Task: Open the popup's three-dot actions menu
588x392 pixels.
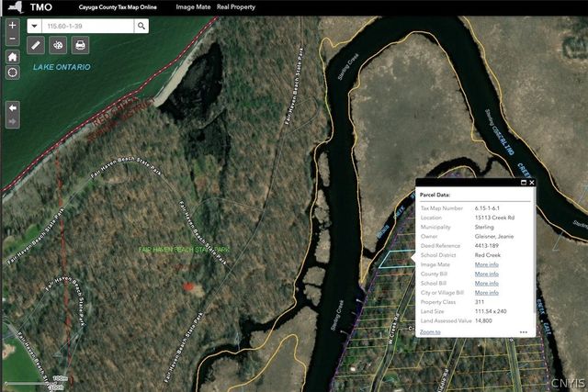Action: pos(524,332)
